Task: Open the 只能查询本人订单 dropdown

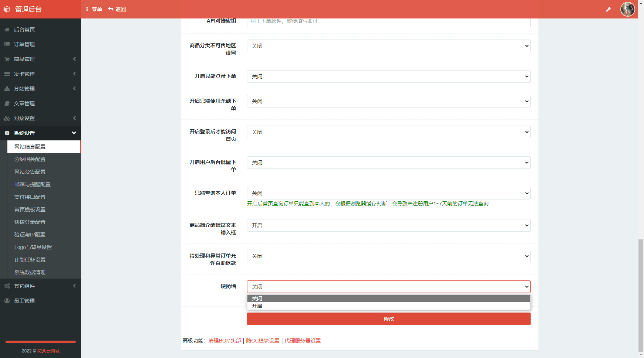Action: [388, 193]
